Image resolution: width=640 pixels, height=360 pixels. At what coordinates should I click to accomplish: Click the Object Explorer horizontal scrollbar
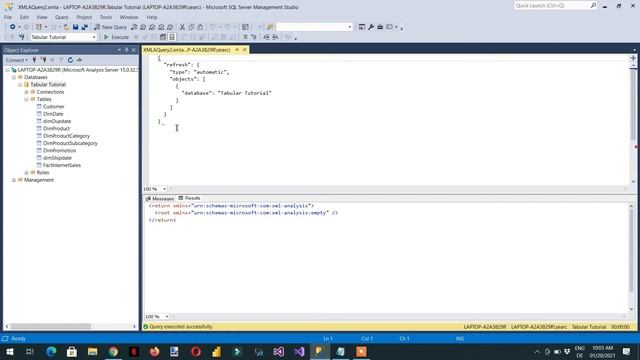coord(51,327)
